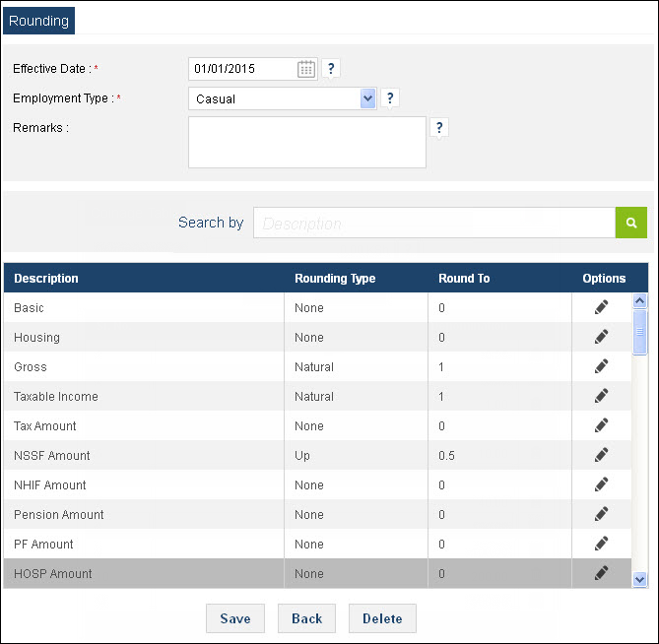Edit the Gross rounding row

tap(601, 366)
